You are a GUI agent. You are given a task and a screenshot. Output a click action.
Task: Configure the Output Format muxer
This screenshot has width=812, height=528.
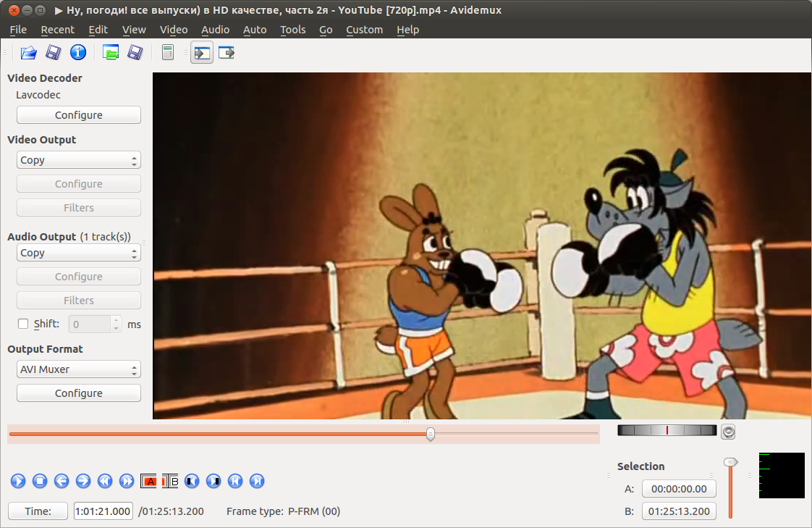[x=79, y=393]
